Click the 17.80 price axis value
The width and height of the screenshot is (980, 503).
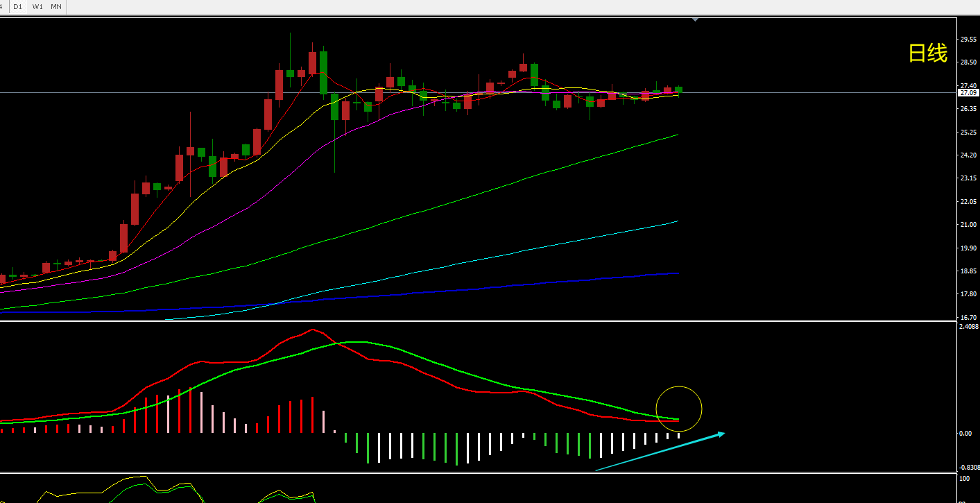pyautogui.click(x=968, y=294)
